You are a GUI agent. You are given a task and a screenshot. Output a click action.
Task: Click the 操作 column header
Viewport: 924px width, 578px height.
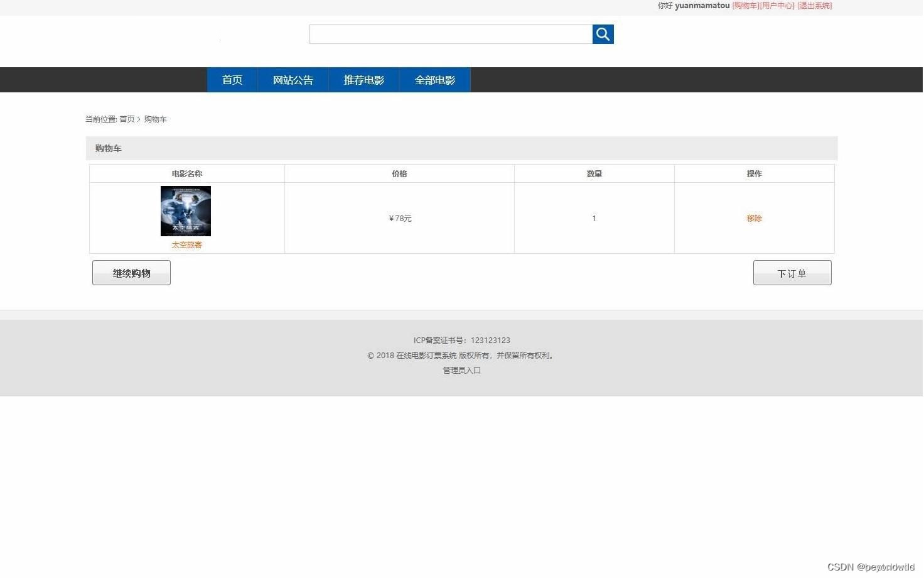coord(755,173)
